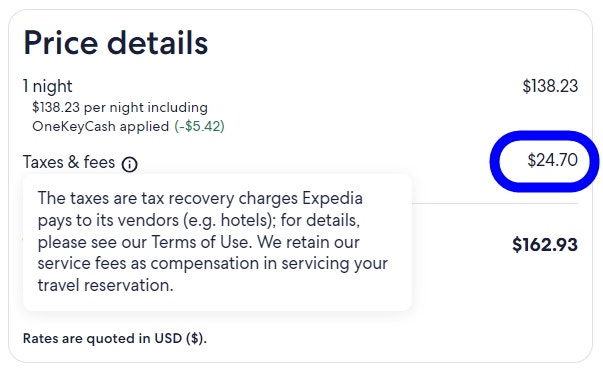Screen dimensions: 603x377
Task: Click the service fees as compensation line
Action: [x=213, y=264]
